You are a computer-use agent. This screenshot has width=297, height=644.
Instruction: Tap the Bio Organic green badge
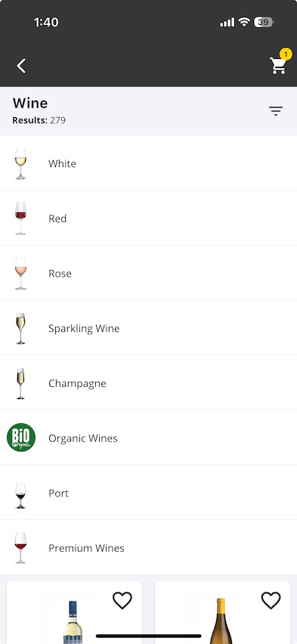[x=21, y=438]
